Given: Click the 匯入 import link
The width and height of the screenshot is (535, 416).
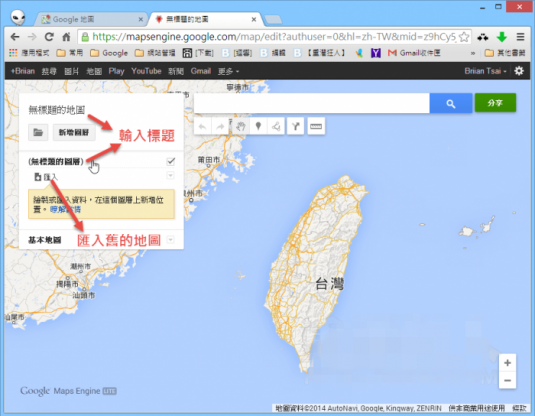Looking at the screenshot, I should click(x=50, y=177).
